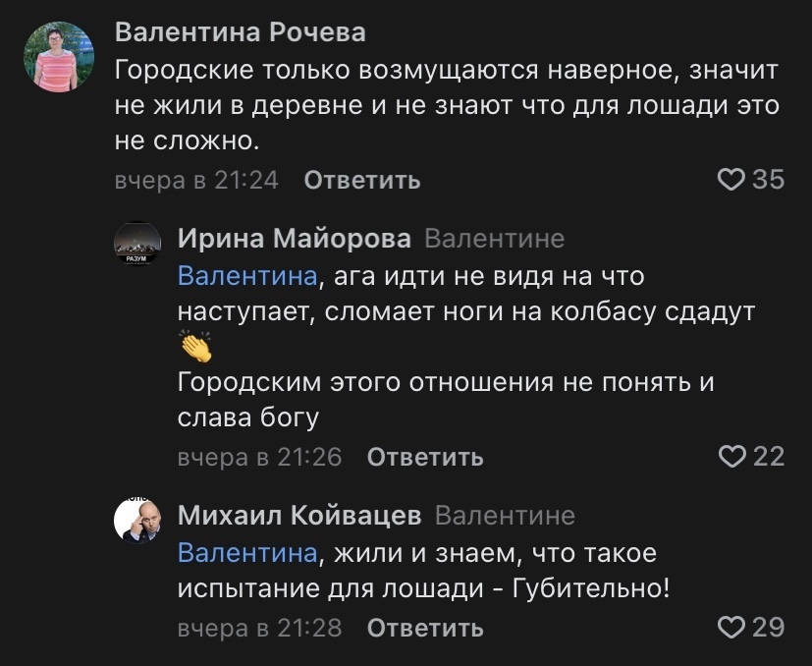This screenshot has width=812, height=666.
Task: Click timestamp вчера в 21:24
Action: [x=196, y=180]
